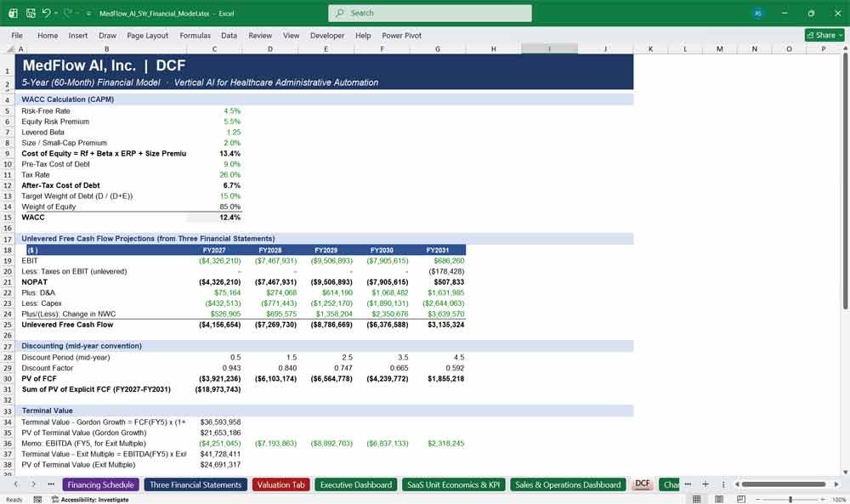Open the Undo history dropdown arrow
The image size is (850, 504).
(x=56, y=14)
